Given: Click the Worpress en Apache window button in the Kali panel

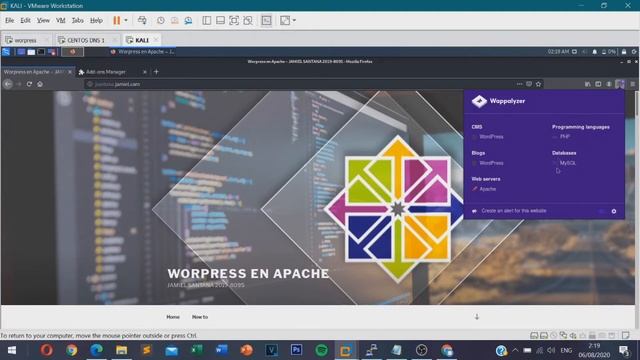Looking at the screenshot, I should pyautogui.click(x=142, y=52).
